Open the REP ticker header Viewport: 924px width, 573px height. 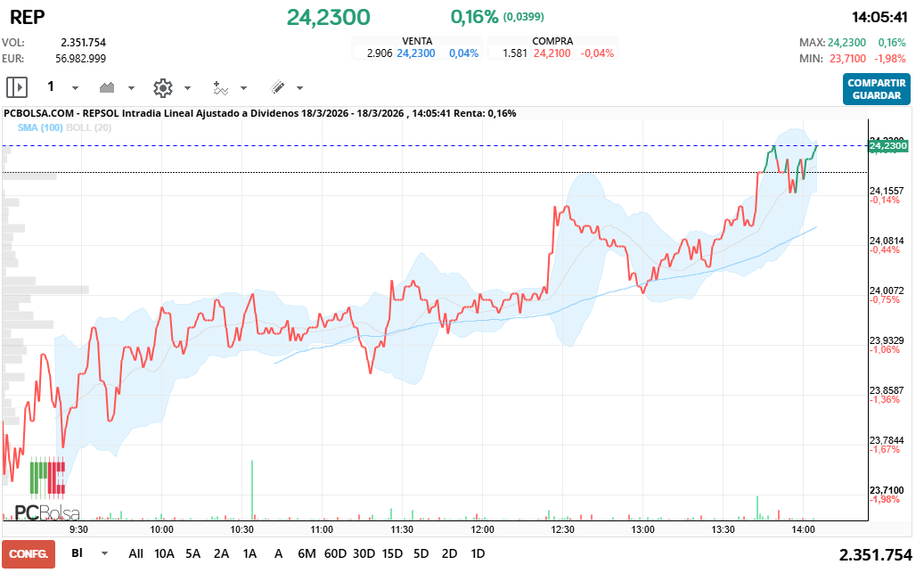point(27,16)
